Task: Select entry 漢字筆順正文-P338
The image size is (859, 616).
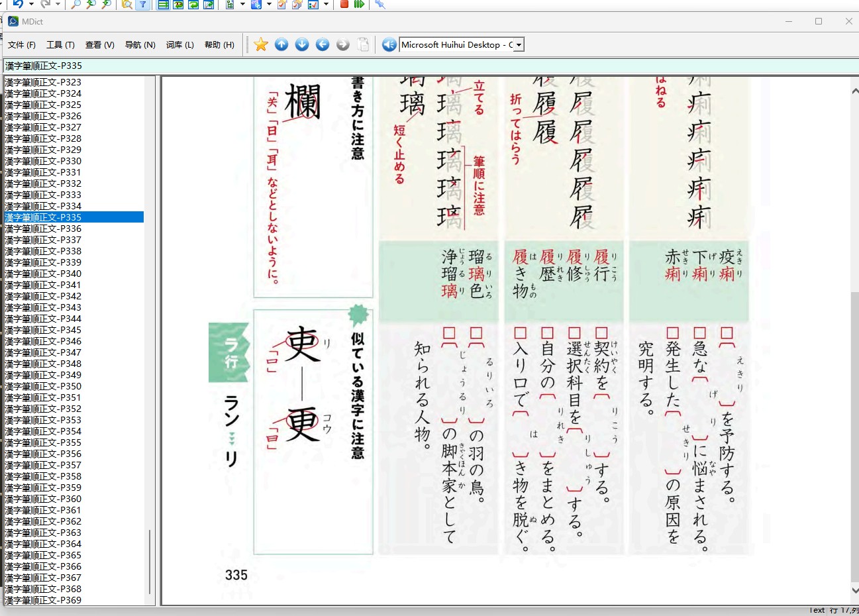Action: pyautogui.click(x=74, y=251)
